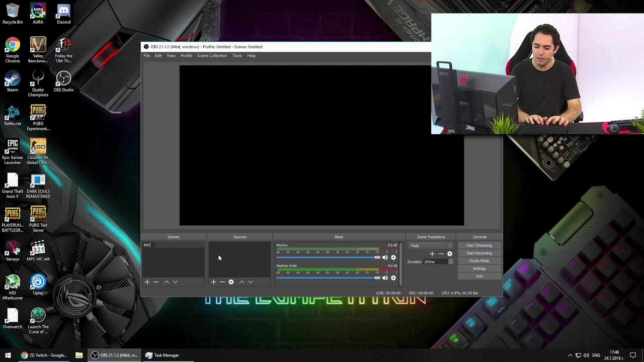Mute the Mic/Aux speaker icon
The image size is (644, 362).
(x=385, y=257)
